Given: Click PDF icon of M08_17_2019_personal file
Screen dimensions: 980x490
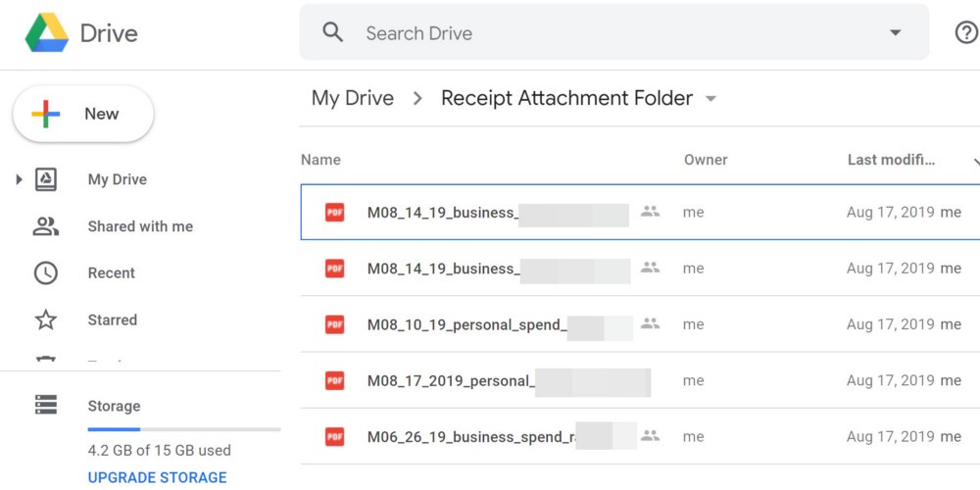Looking at the screenshot, I should [x=334, y=380].
